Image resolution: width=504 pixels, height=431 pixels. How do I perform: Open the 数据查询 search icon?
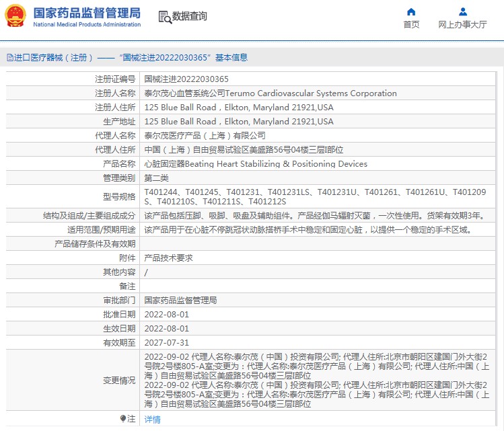(165, 17)
